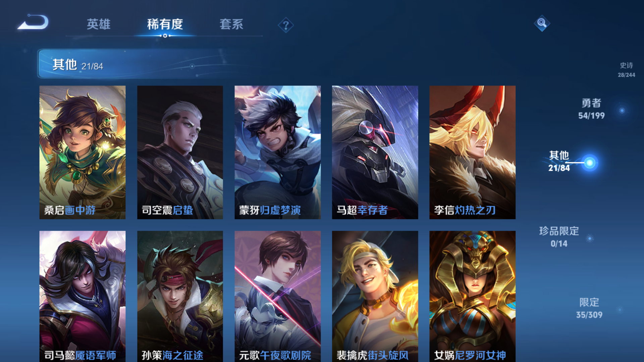
Task: View the 蒙犽 归虚梦演 skin
Action: (277, 152)
